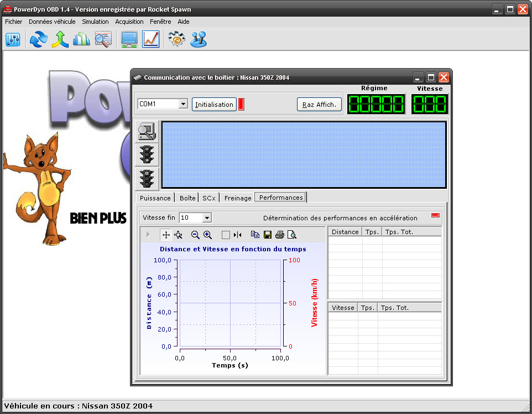Expand the Vitesse fin dropdown
532x414 pixels.
point(207,218)
